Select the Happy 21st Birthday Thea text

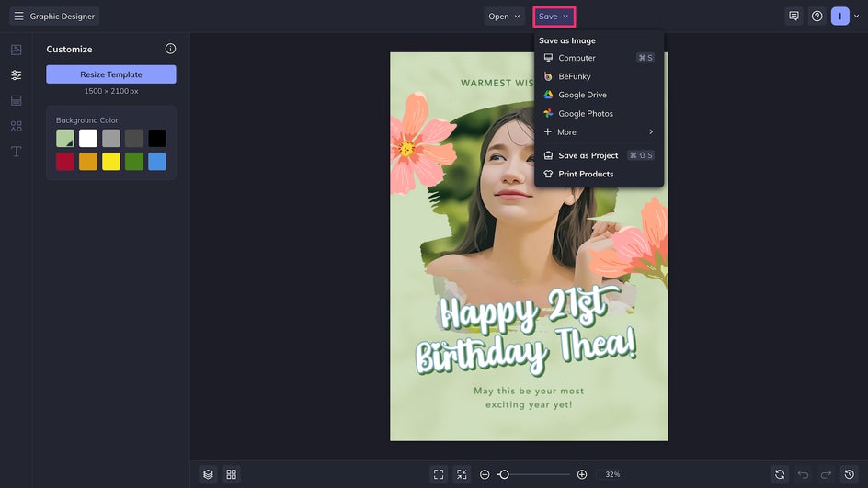(526, 331)
